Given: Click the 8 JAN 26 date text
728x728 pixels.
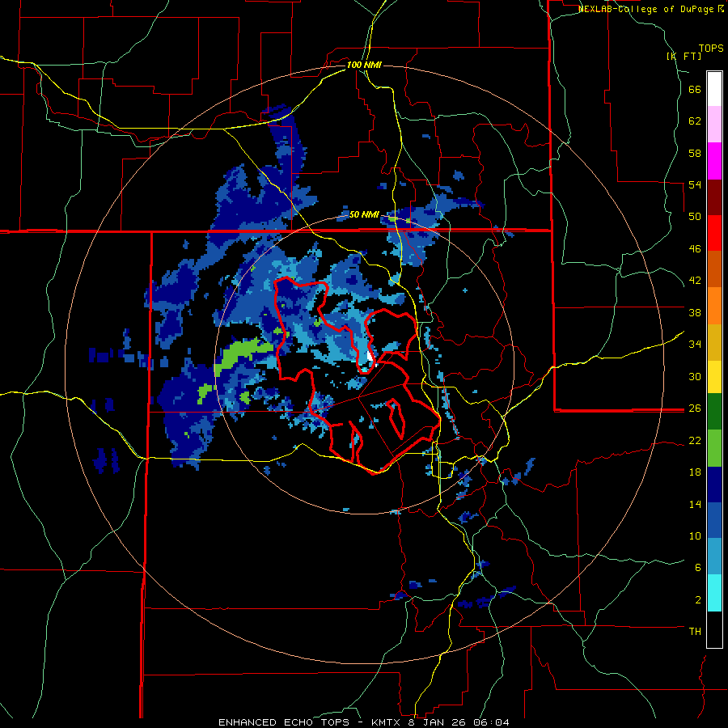Looking at the screenshot, I should pyautogui.click(x=438, y=722).
